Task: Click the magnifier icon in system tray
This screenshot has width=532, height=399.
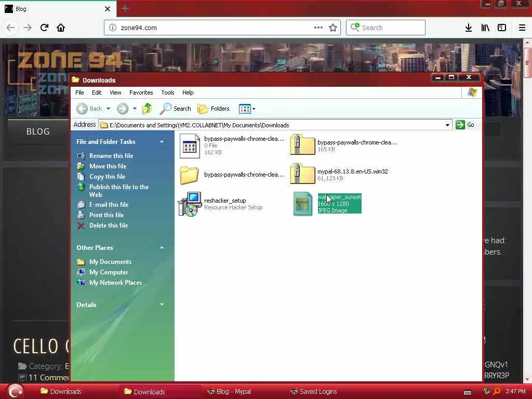Action: tap(497, 392)
